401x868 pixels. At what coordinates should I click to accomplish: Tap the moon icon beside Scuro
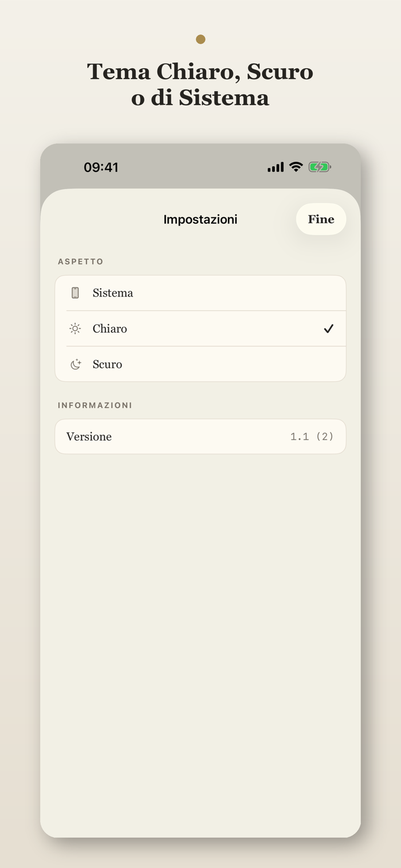coord(76,364)
